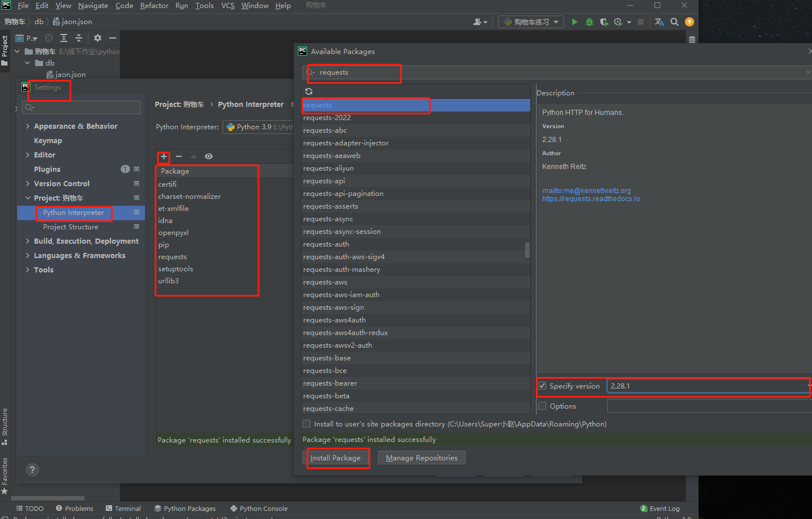
Task: Expand the Editor settings section
Action: [x=28, y=155]
